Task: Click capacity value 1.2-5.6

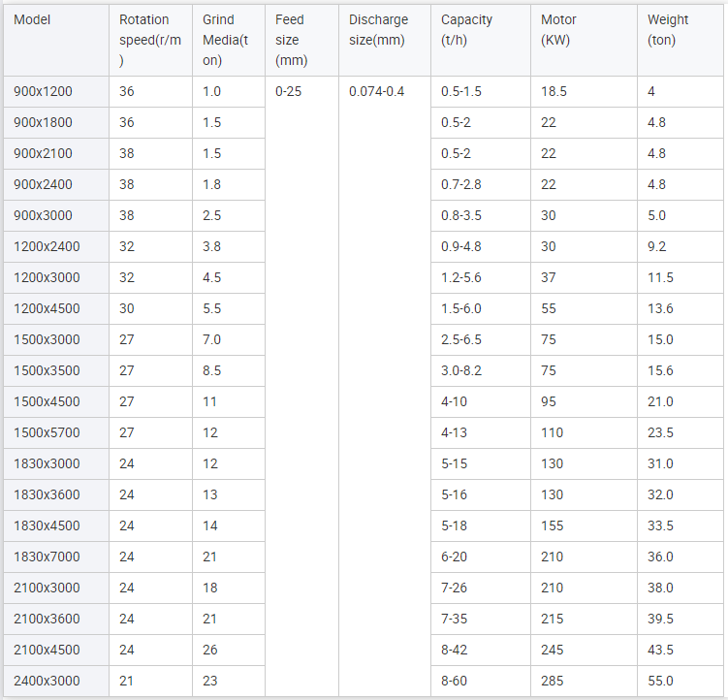Action: click(x=461, y=278)
